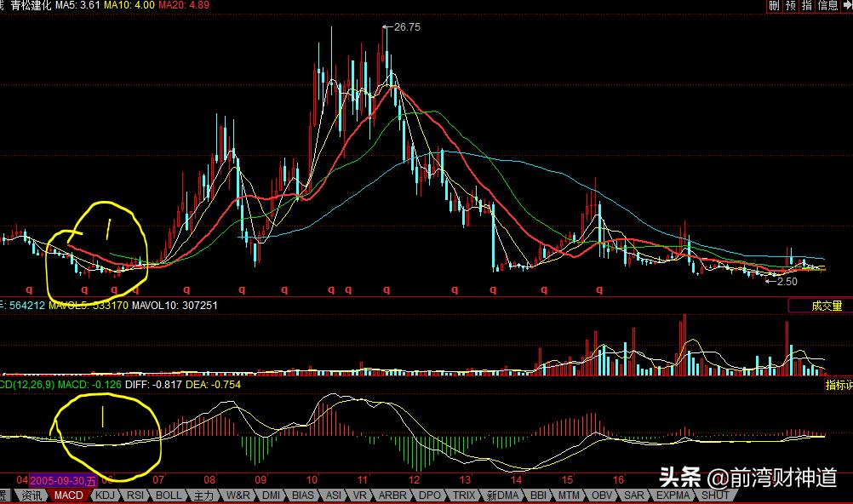Click the 指 indicator toolbar button

pyautogui.click(x=807, y=6)
